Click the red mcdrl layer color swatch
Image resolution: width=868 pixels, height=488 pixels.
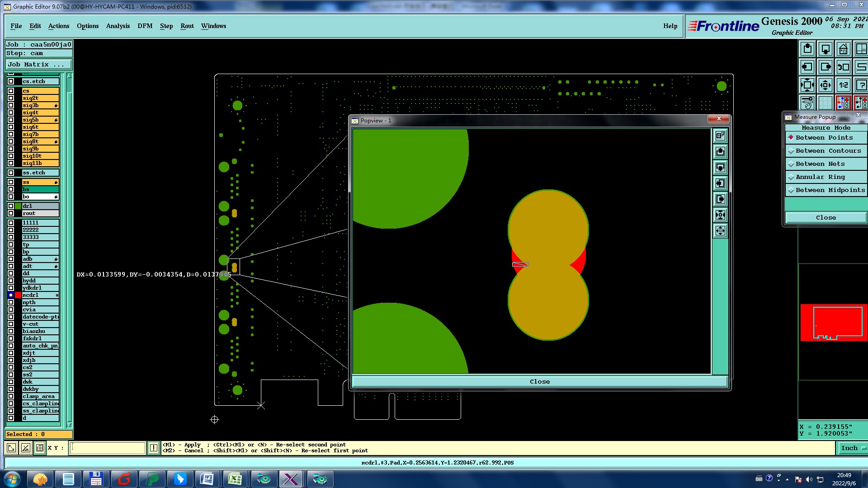click(x=18, y=295)
